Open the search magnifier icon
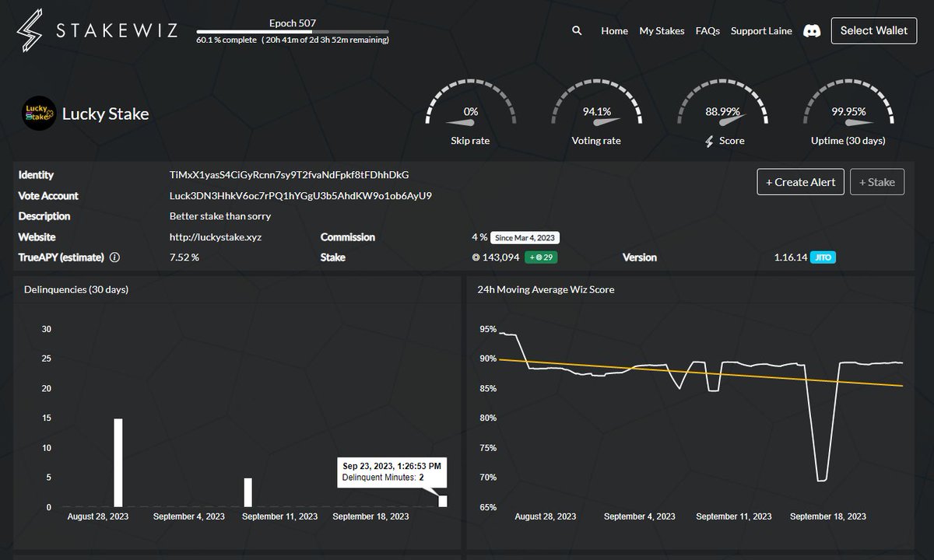The image size is (934, 560). point(577,31)
